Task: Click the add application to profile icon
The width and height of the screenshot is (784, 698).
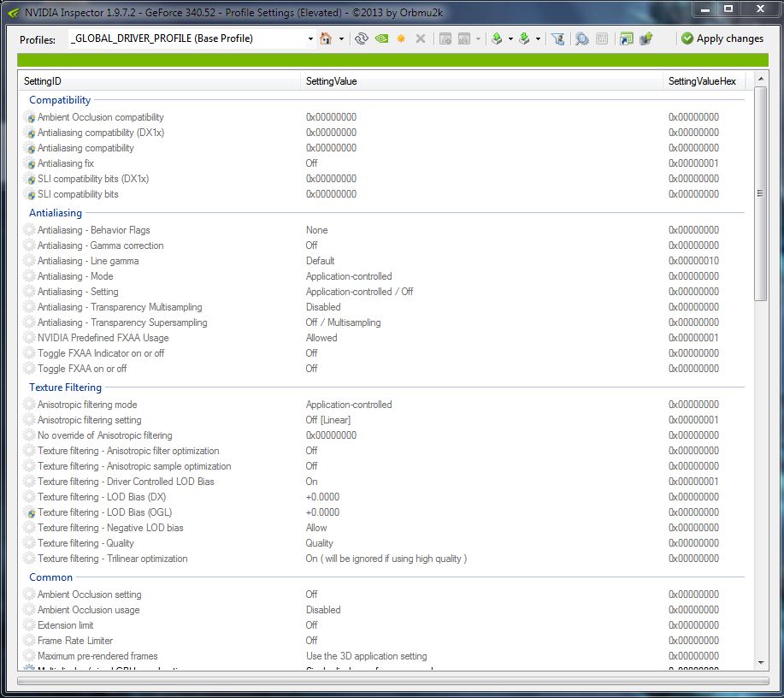Action: pyautogui.click(x=445, y=38)
